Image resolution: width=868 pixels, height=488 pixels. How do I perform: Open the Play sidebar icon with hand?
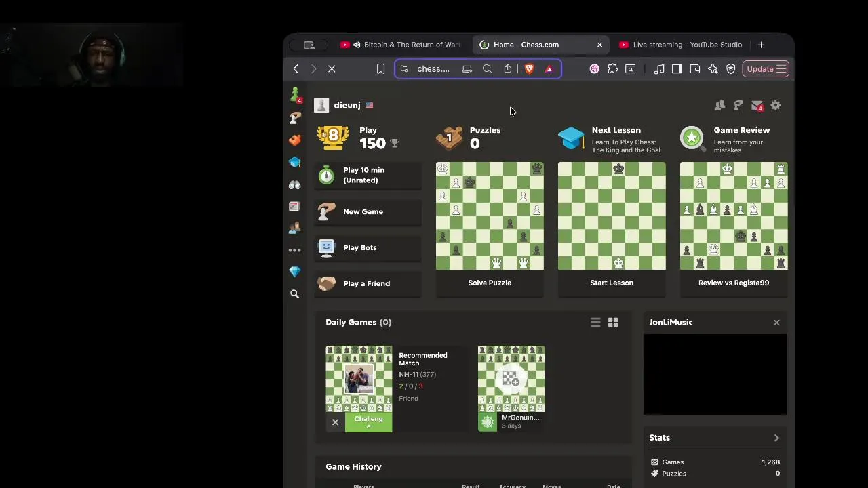294,117
